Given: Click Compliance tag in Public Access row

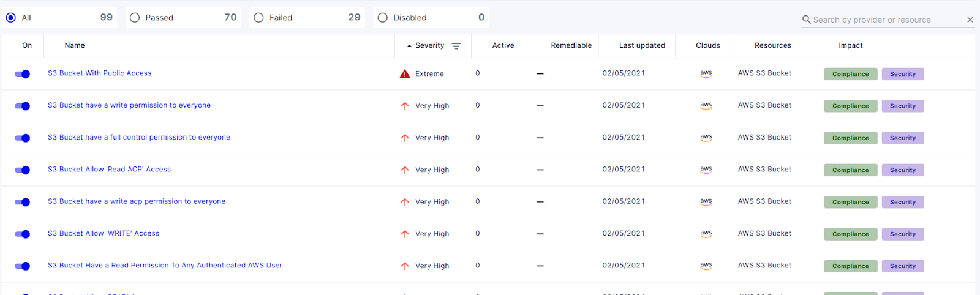Looking at the screenshot, I should (851, 74).
